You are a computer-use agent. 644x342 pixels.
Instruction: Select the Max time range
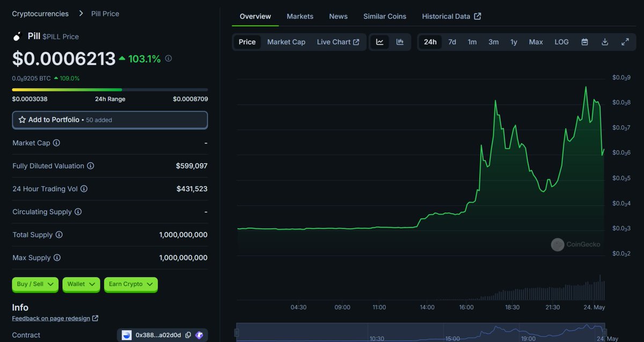point(536,42)
